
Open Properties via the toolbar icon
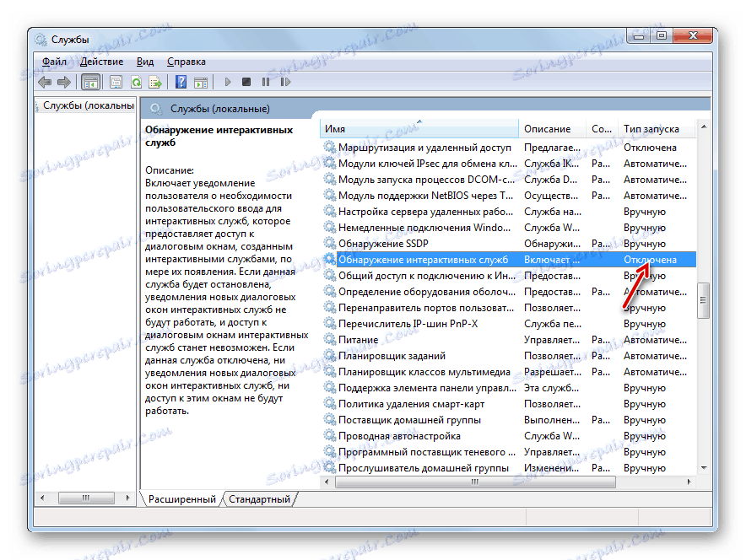(116, 83)
